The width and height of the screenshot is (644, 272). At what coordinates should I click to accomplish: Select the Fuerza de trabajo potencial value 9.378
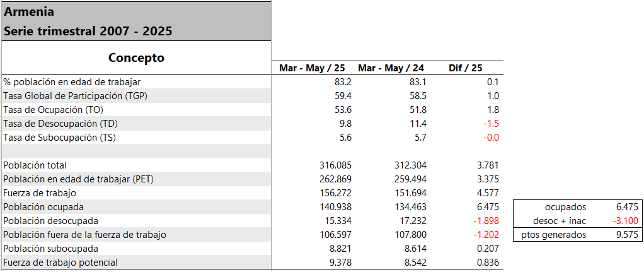click(340, 263)
